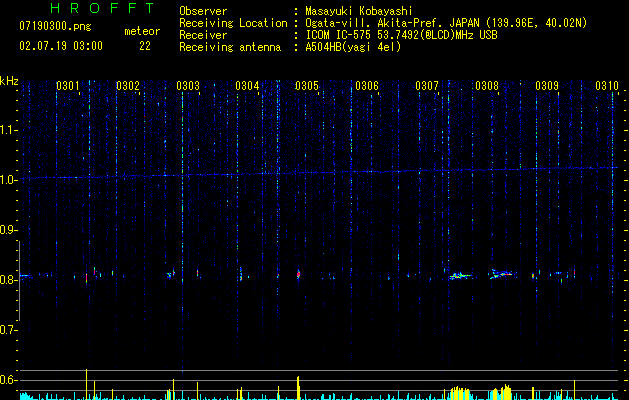Click the 0303 time marker

[188, 86]
